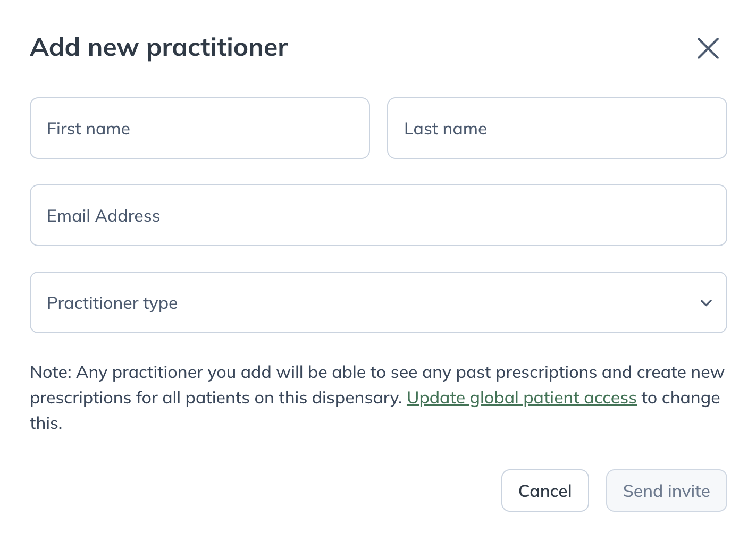
Task: Click the note text about patient access
Action: coord(213,372)
